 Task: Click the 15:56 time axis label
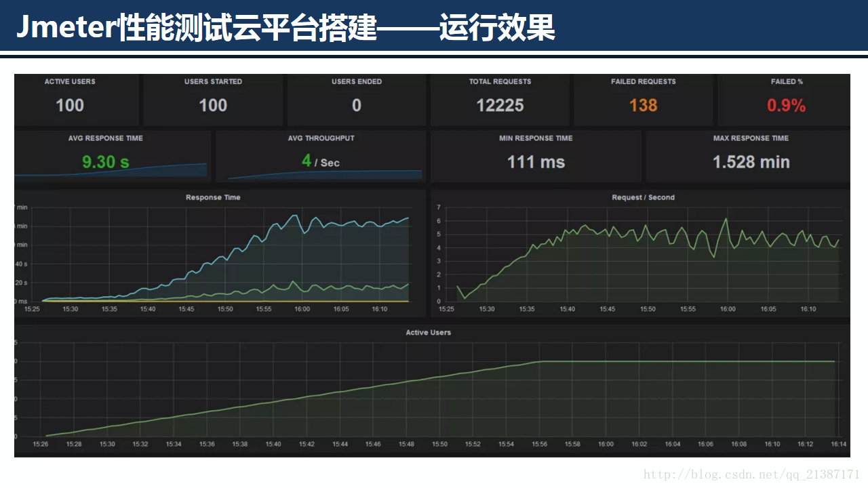(x=539, y=445)
